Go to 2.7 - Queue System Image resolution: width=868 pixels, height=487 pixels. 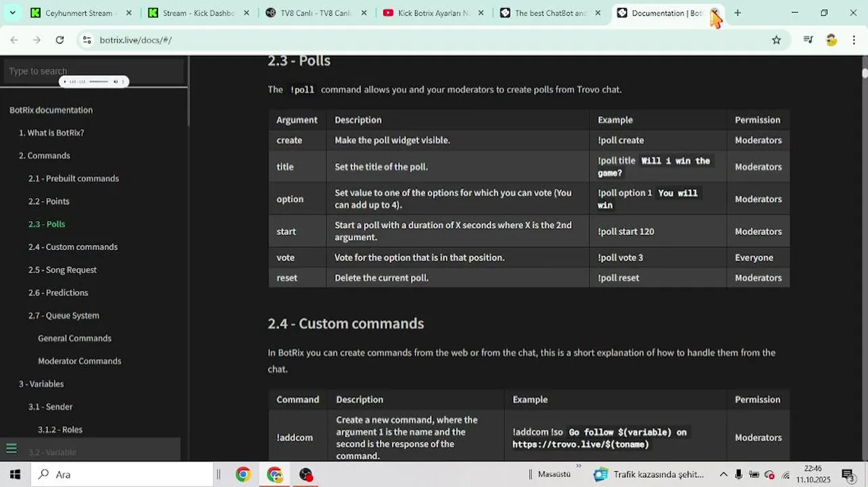[64, 316]
